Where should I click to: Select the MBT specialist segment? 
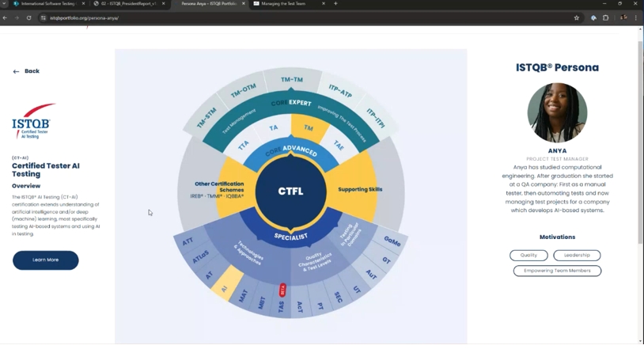click(x=262, y=302)
